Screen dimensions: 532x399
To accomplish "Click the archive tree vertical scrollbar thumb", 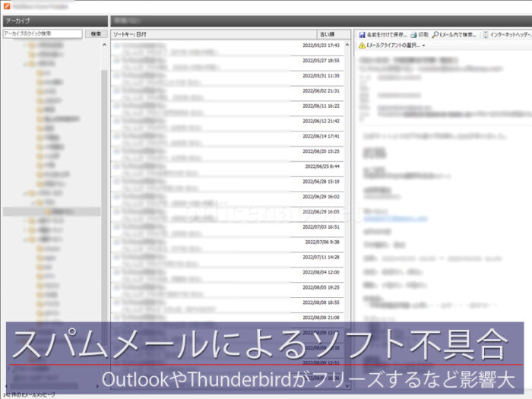I will 104,207.
